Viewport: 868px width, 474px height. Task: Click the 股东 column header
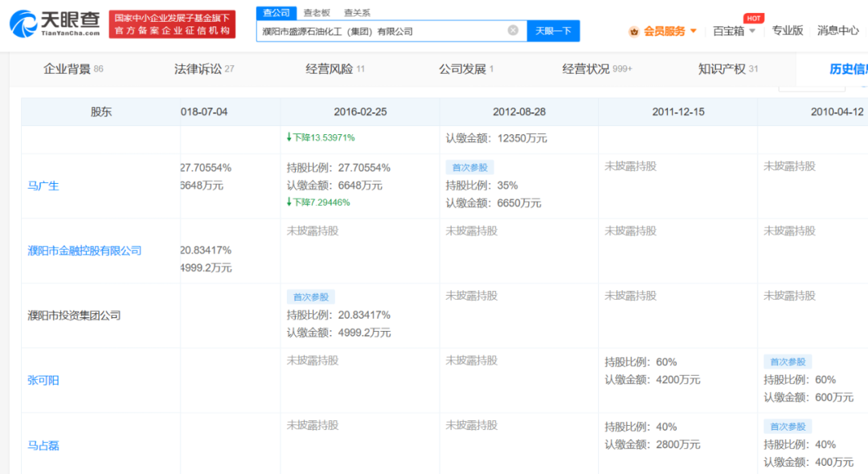click(100, 112)
